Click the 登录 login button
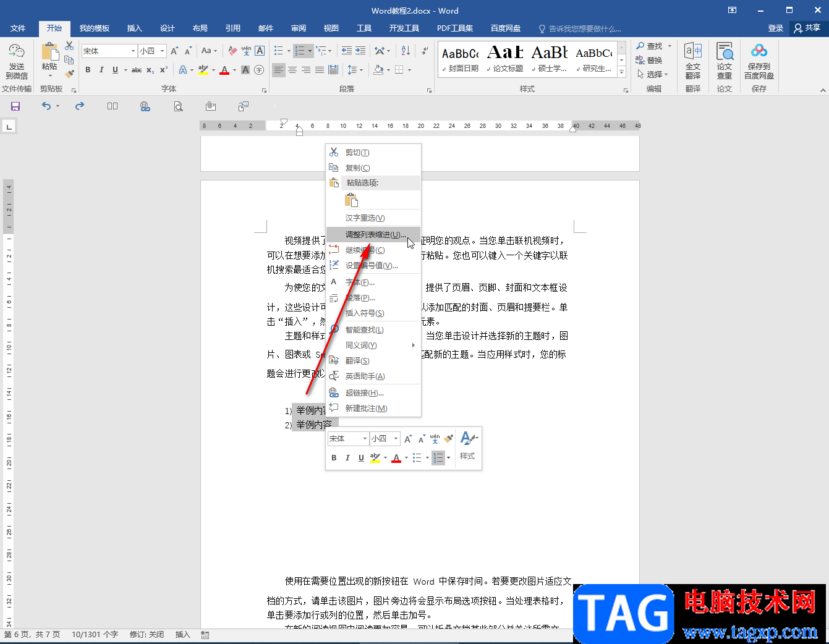Viewport: 829px width, 644px height. click(x=775, y=28)
